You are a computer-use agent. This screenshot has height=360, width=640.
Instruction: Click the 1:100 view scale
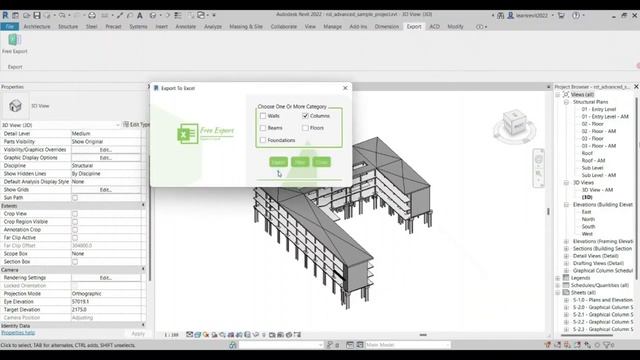click(171, 335)
